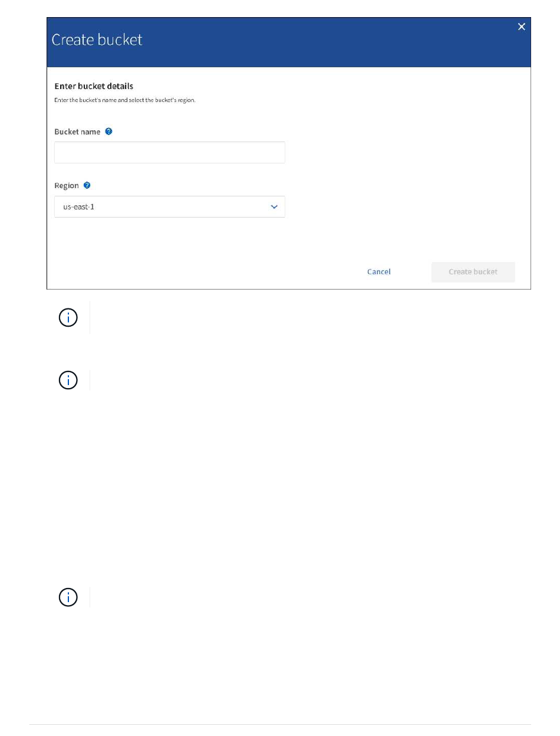Click the first info note icon below dialog

[68, 318]
